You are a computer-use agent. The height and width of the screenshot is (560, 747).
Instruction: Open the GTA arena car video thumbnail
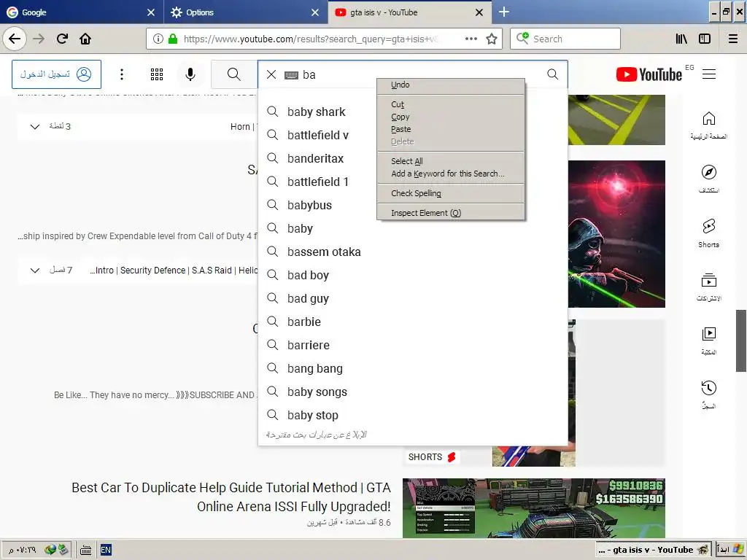click(x=533, y=508)
